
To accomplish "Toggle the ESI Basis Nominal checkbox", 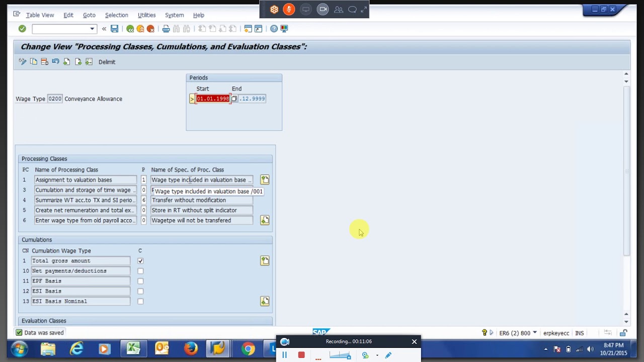I will 140,301.
